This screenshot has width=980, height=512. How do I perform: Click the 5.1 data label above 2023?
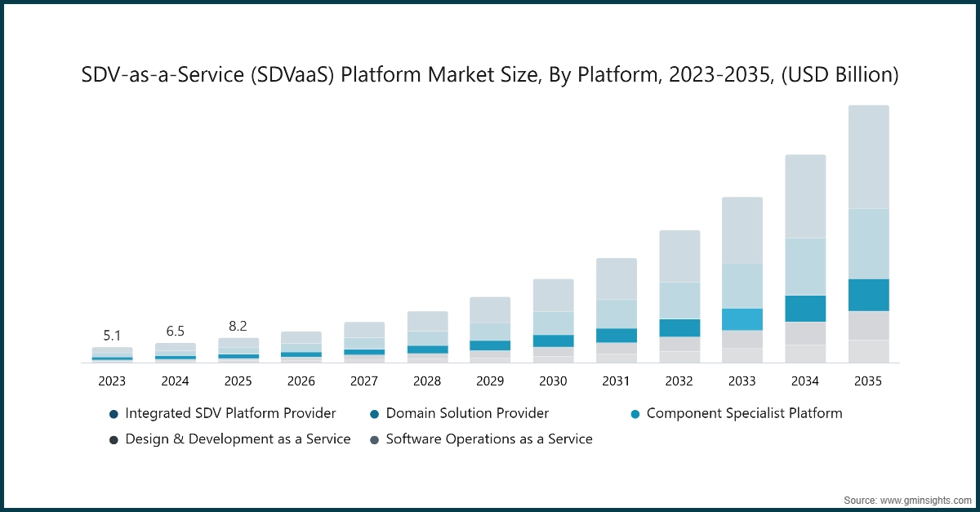point(113,335)
